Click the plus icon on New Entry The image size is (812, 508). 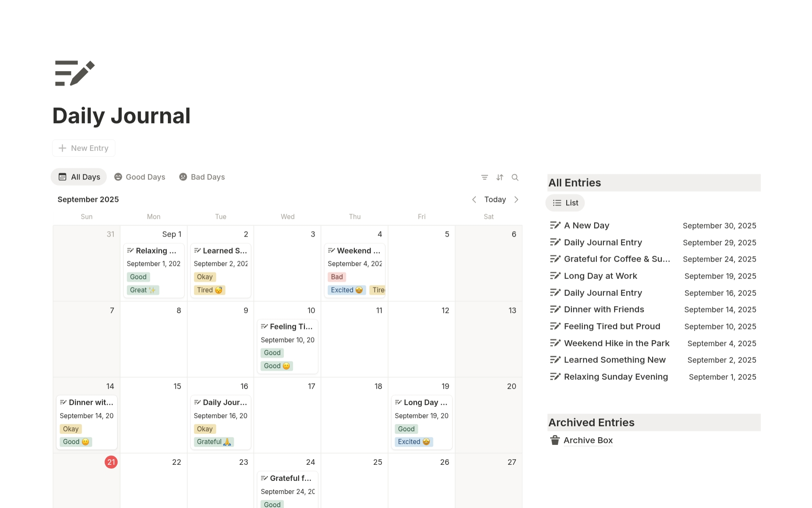point(62,148)
